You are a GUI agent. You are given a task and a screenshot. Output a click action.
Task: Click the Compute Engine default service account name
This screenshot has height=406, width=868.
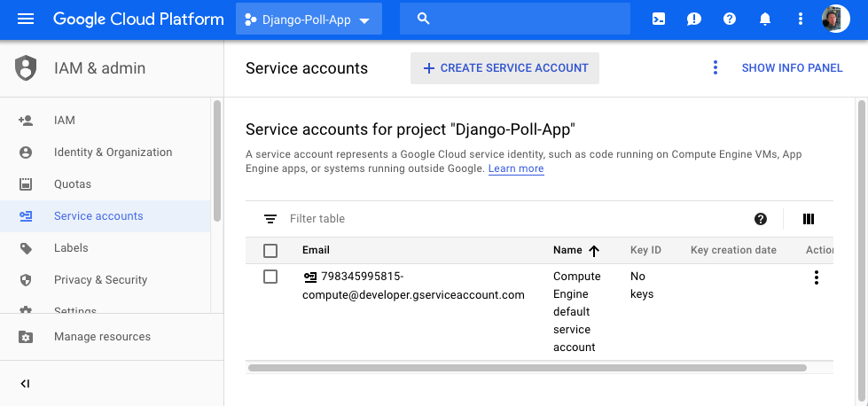577,312
